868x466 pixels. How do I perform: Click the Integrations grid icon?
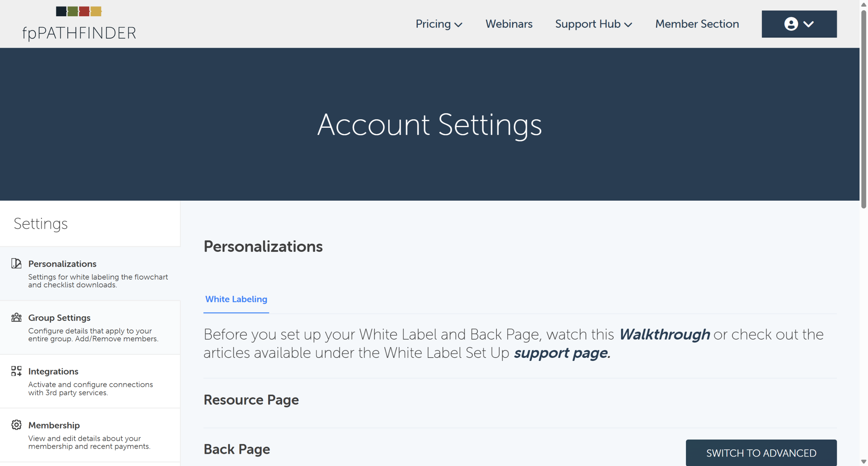pyautogui.click(x=16, y=371)
